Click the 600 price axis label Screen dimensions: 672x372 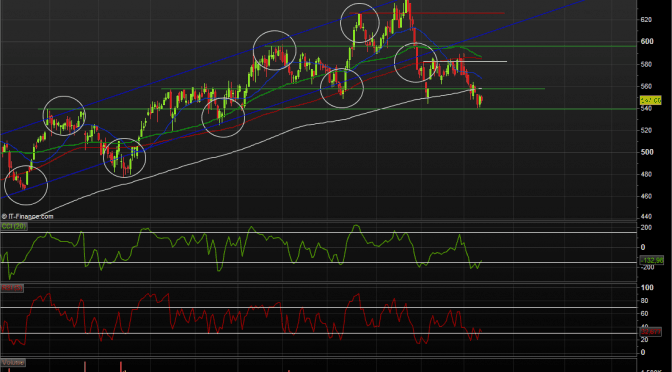[x=646, y=42]
